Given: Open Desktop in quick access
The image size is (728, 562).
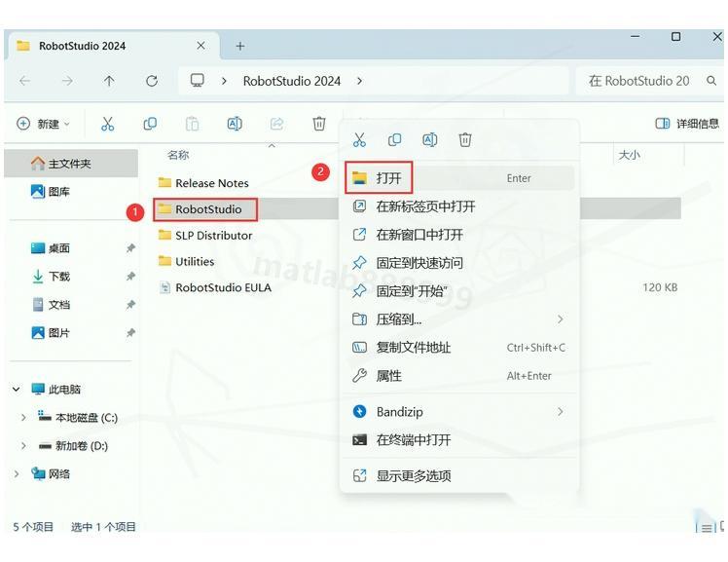Looking at the screenshot, I should coord(51,248).
